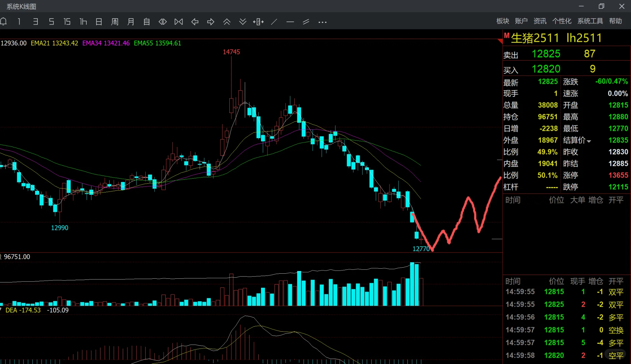Image resolution: width=631 pixels, height=364 pixels.
Task: Click the 最高 value 12880
Action: point(618,117)
